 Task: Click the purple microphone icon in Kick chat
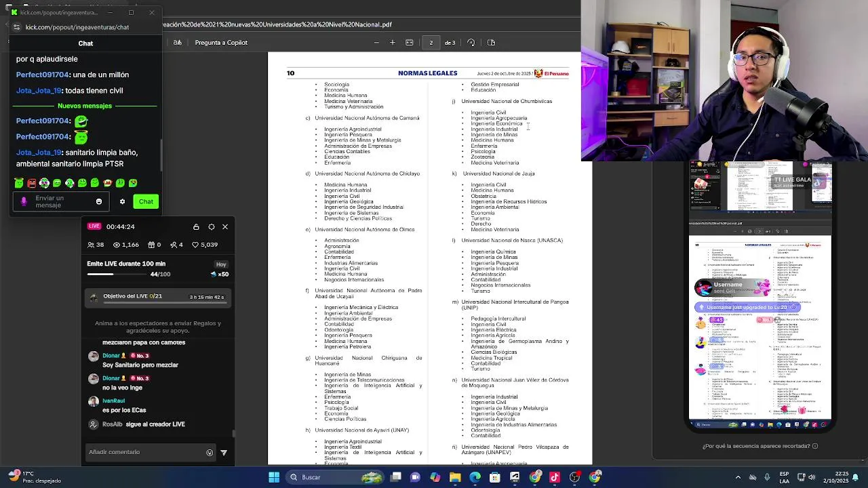click(x=24, y=201)
